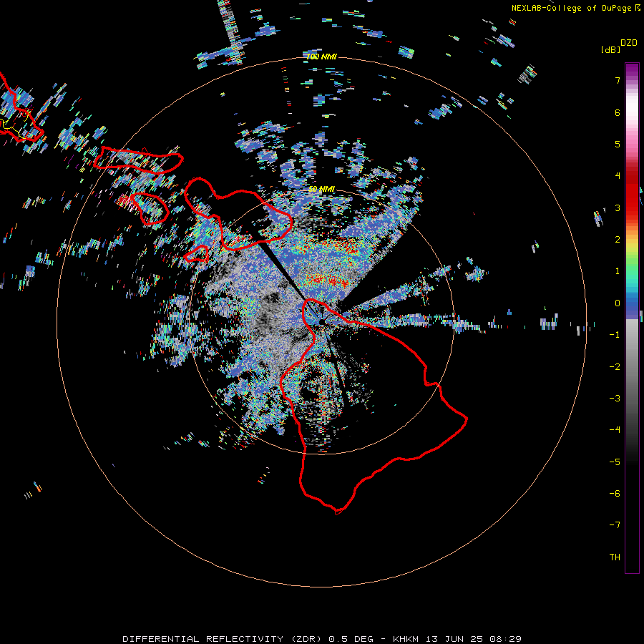The image size is (644, 644).
Task: Click the NEXLAB-College of DuPage watermark text
Action: [572, 8]
